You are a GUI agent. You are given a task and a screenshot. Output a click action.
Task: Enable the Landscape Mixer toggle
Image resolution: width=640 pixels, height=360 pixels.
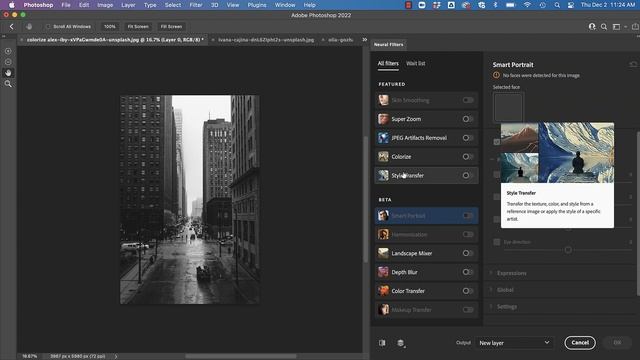click(468, 253)
